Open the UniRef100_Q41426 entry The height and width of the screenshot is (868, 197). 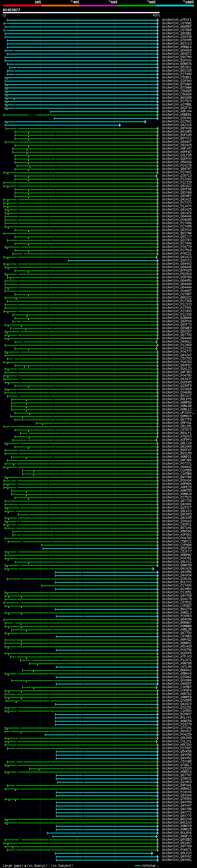pyautogui.click(x=176, y=568)
